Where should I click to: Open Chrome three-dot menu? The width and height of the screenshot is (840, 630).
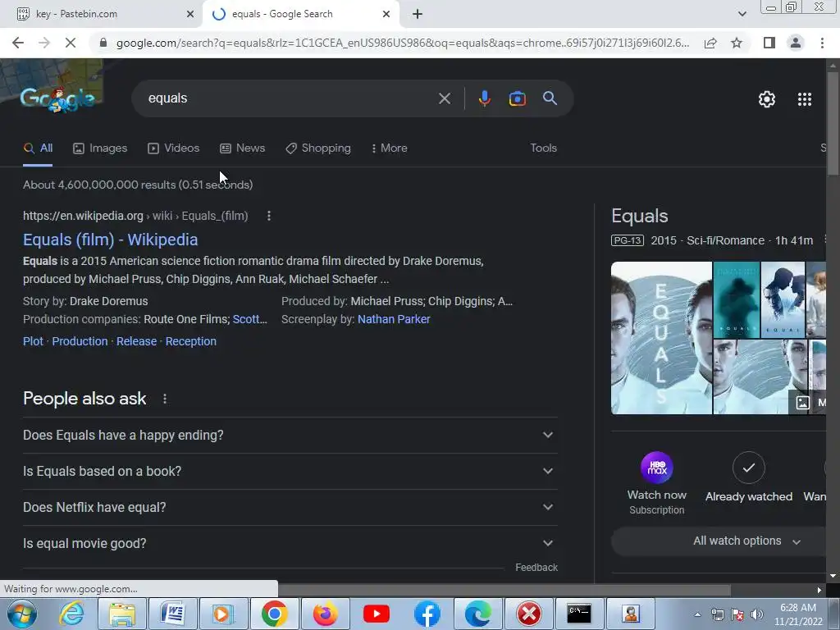tap(822, 43)
